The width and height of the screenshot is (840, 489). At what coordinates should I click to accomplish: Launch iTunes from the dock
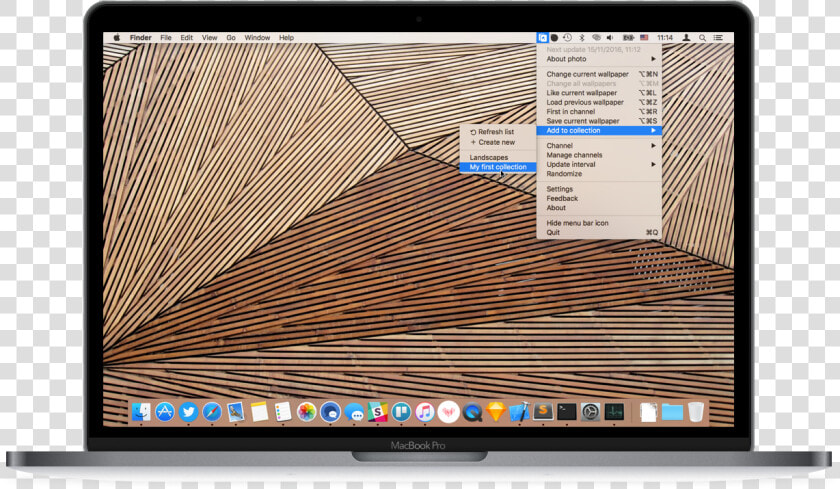point(425,412)
